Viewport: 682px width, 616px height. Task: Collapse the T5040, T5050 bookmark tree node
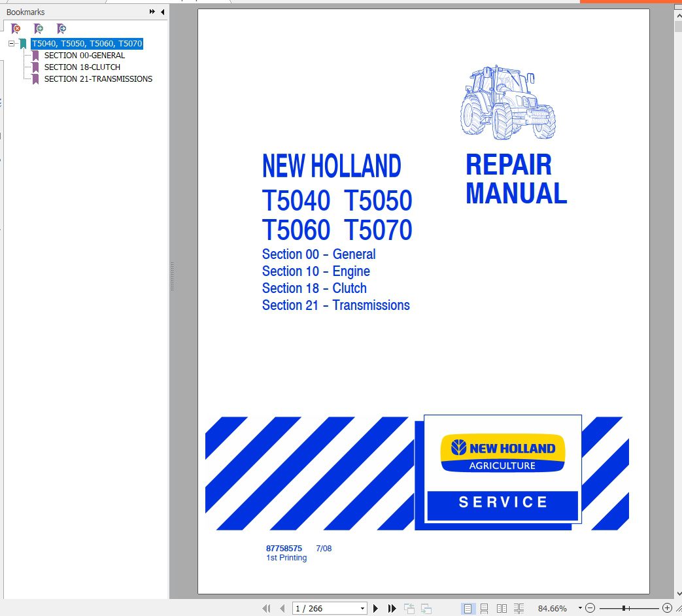pos(11,44)
